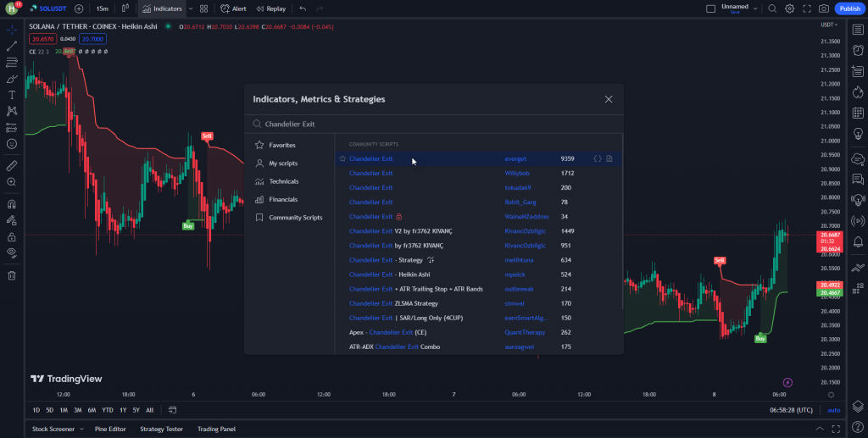Open timezone 06:58:28 (UTC) menu
The width and height of the screenshot is (868, 438).
791,410
